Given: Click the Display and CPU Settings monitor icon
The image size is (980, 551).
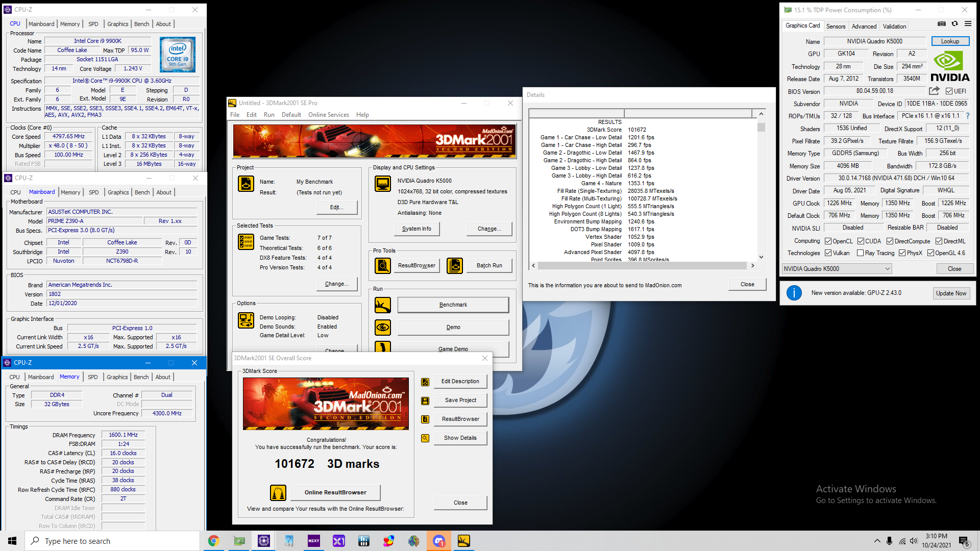Looking at the screenshot, I should pyautogui.click(x=383, y=183).
